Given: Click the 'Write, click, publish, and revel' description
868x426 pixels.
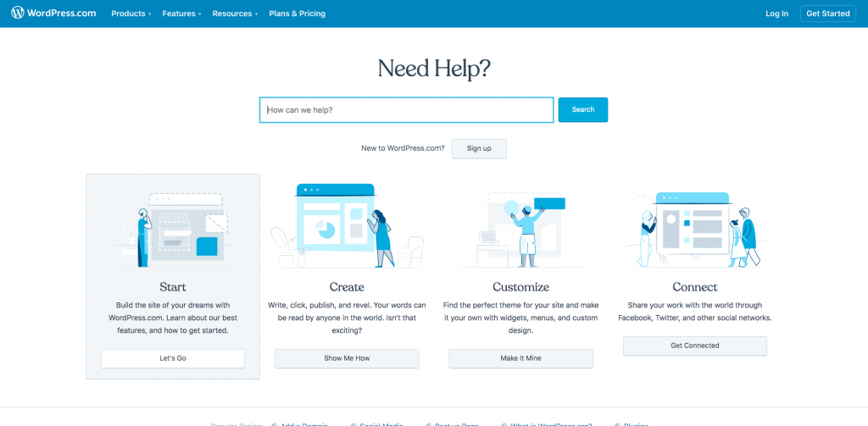Looking at the screenshot, I should (x=347, y=318).
